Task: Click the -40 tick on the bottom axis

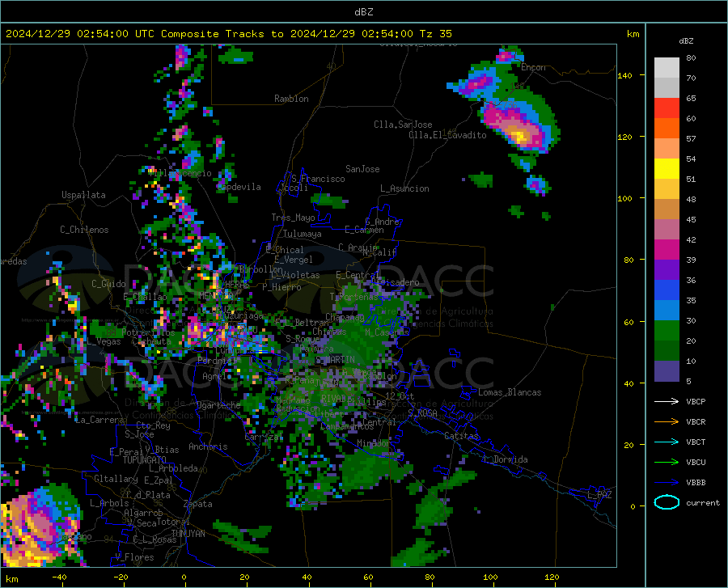Action: pyautogui.click(x=59, y=577)
